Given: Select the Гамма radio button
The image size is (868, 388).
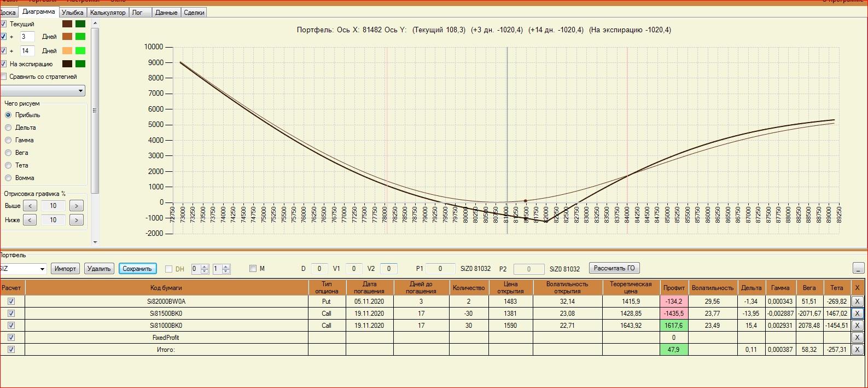Looking at the screenshot, I should (8, 140).
